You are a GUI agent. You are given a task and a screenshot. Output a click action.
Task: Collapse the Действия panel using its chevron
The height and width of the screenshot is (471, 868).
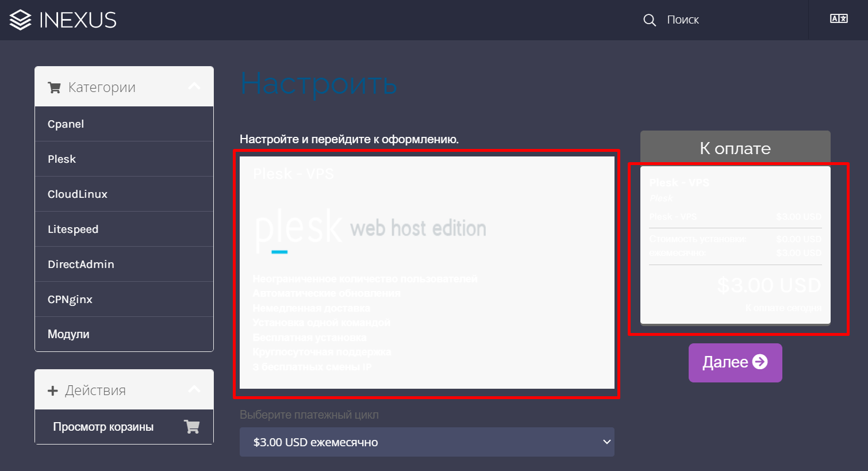(x=194, y=390)
